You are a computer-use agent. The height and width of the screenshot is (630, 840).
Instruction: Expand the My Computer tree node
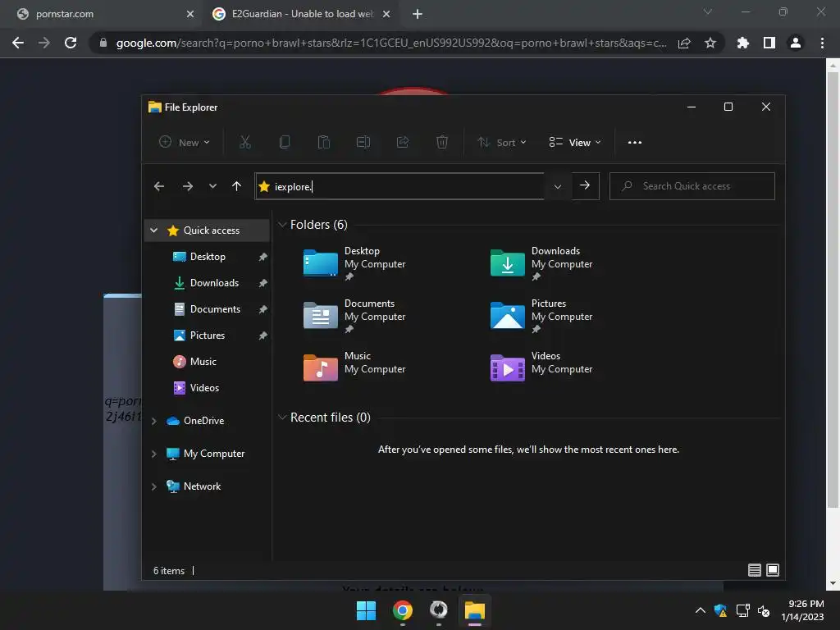point(153,454)
